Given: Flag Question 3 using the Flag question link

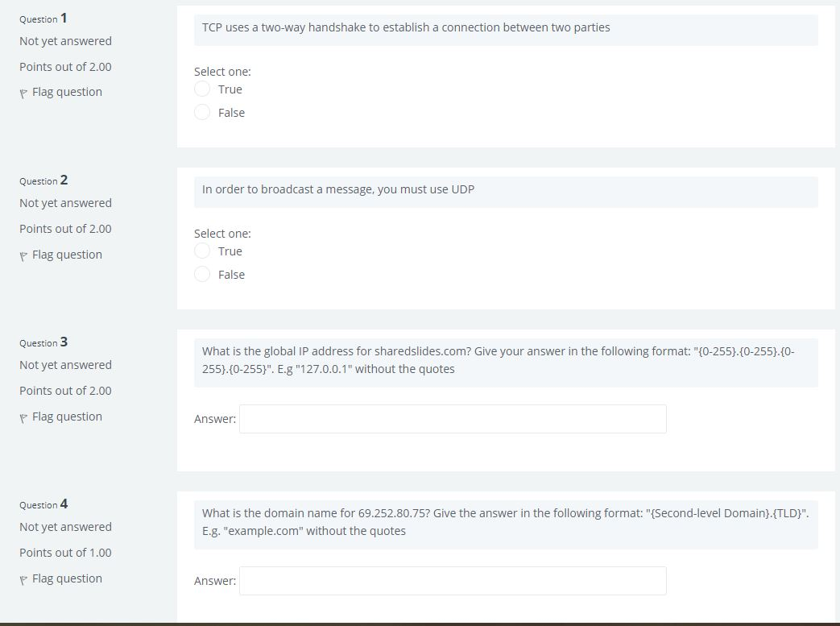Looking at the screenshot, I should click(x=67, y=417).
